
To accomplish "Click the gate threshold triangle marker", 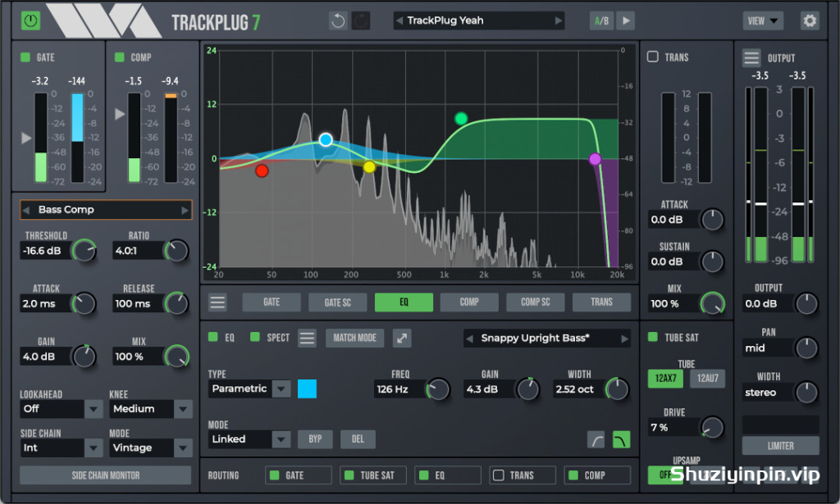I will pos(26,138).
